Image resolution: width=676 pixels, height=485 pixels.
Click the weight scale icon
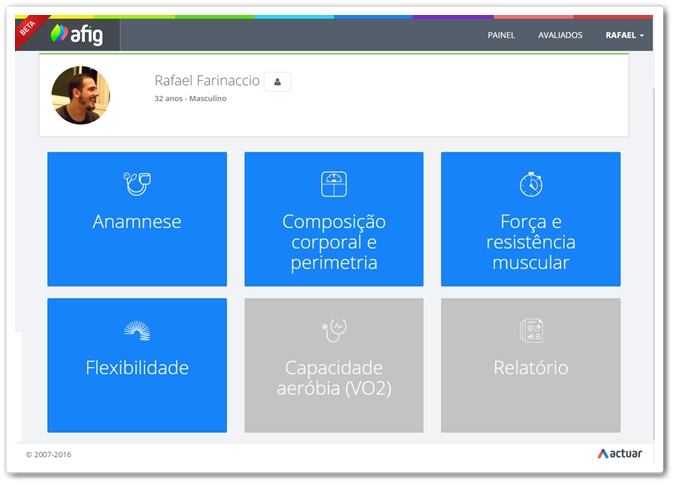point(334,184)
